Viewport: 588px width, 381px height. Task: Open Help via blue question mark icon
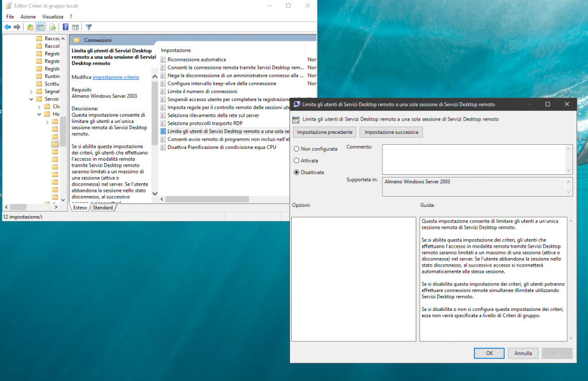[65, 27]
